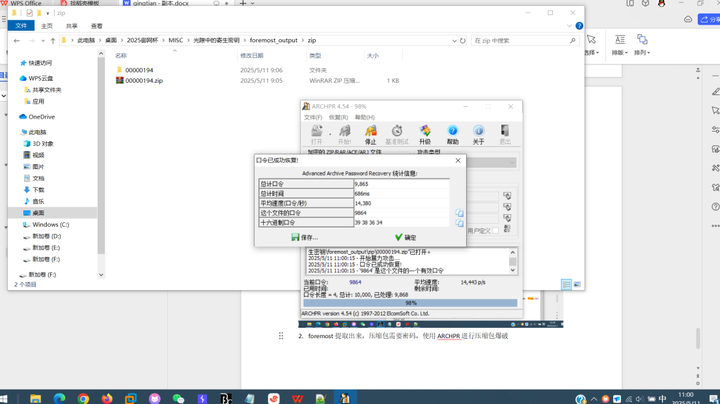The width and height of the screenshot is (720, 404).
Task: Open the 共享 ribbon tab in File Explorer
Action: 72,26
